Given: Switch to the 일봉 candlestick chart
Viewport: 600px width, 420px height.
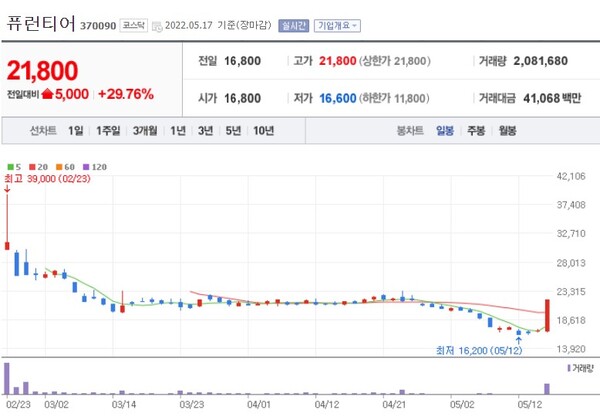Looking at the screenshot, I should coord(445,131).
